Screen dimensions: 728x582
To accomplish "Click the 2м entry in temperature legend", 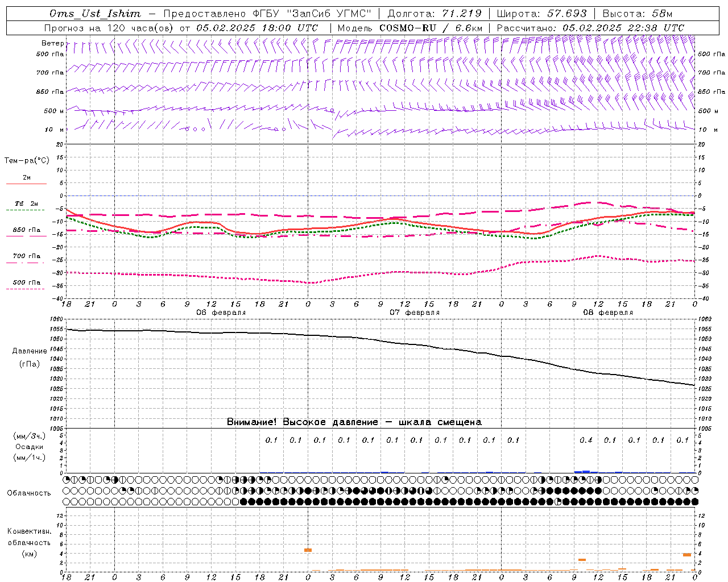I will pyautogui.click(x=27, y=177).
